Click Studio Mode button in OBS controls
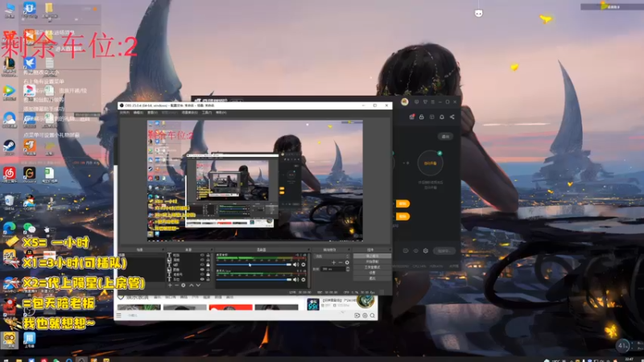The image size is (644, 362). [372, 267]
